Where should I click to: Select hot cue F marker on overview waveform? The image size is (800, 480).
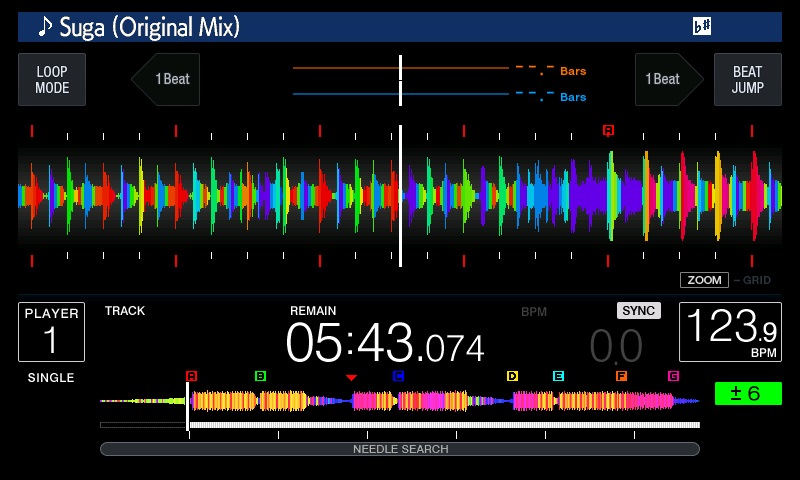point(621,376)
